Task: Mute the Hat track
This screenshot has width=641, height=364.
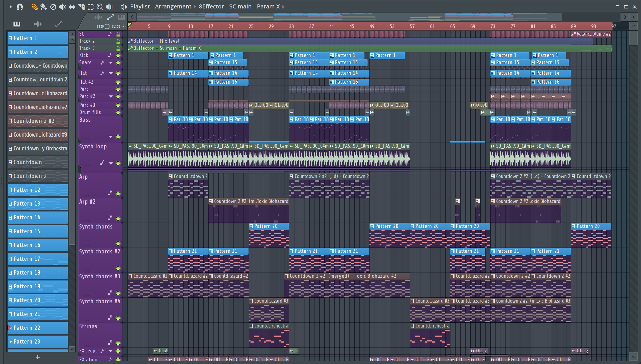Action: click(118, 73)
